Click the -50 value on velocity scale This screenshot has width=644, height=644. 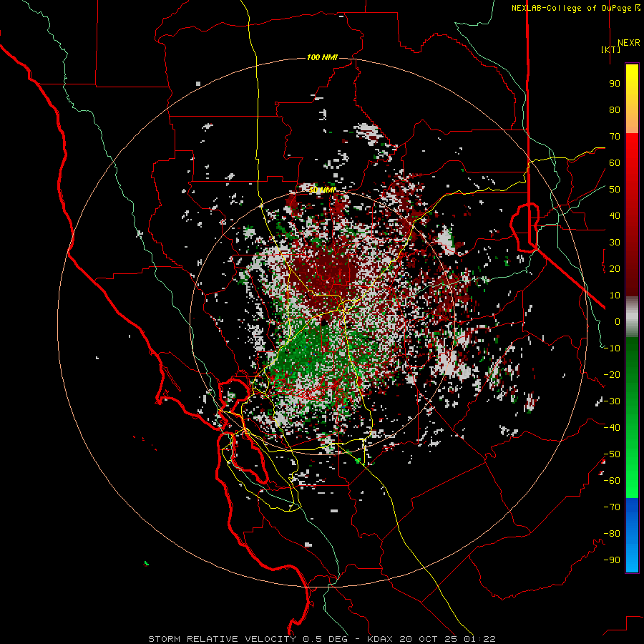(x=612, y=454)
